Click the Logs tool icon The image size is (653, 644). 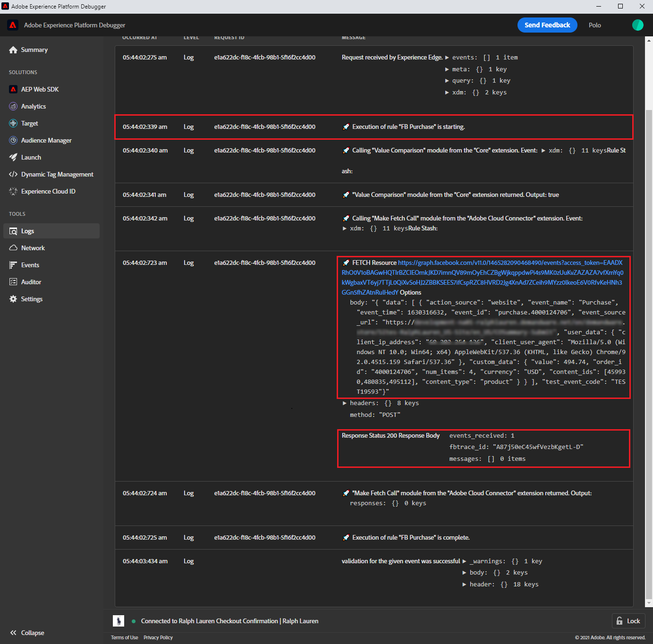[13, 231]
